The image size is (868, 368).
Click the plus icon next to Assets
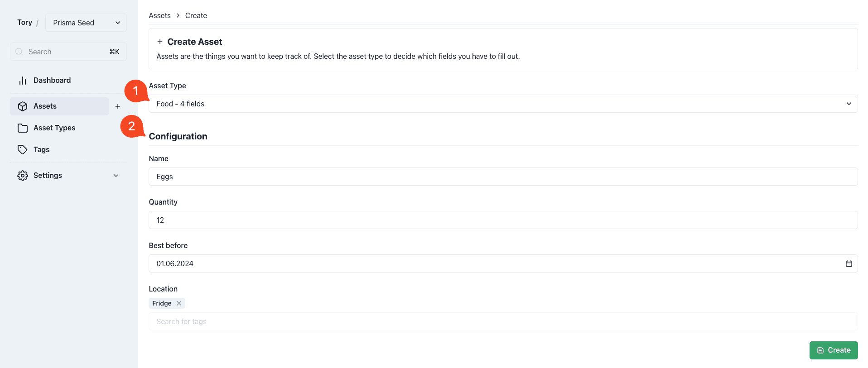click(x=118, y=106)
